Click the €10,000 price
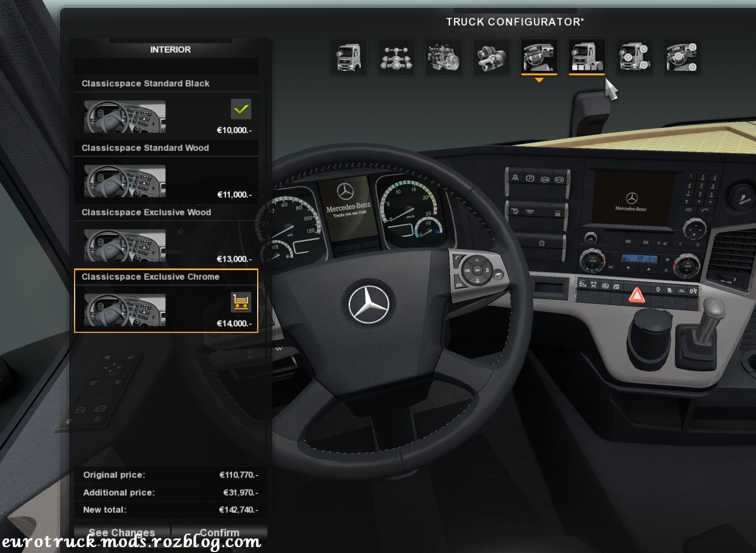 (234, 130)
